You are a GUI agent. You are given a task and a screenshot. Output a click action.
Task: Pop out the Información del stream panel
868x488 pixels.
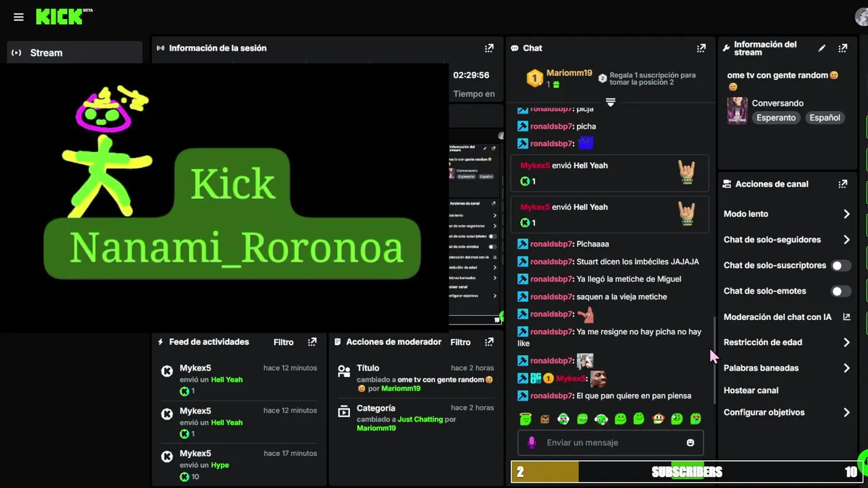point(843,48)
